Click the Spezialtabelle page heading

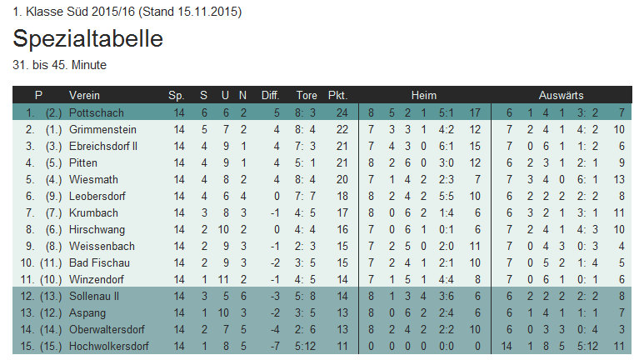click(87, 39)
